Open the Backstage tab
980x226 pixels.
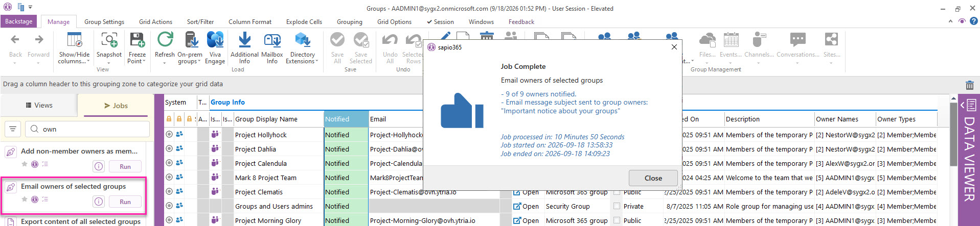point(19,21)
